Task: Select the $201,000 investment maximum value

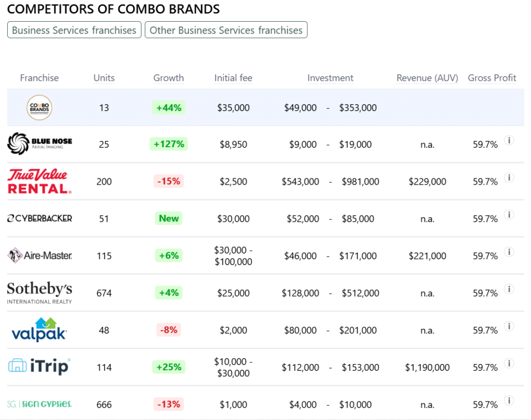Action: click(358, 330)
